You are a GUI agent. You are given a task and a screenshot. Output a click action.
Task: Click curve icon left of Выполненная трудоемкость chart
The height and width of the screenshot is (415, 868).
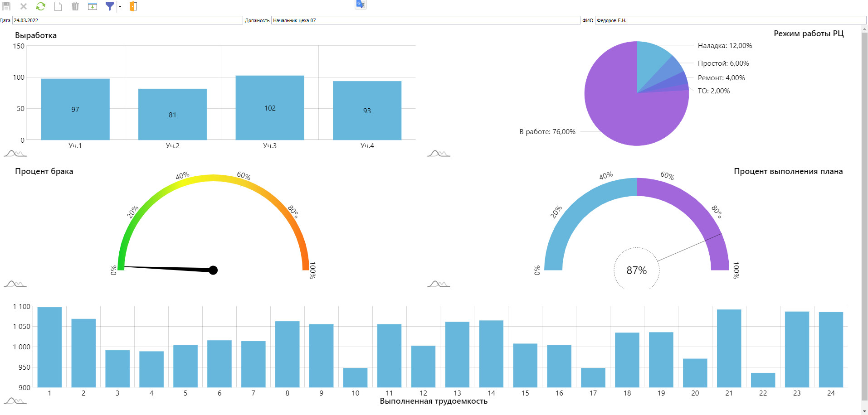pyautogui.click(x=15, y=401)
